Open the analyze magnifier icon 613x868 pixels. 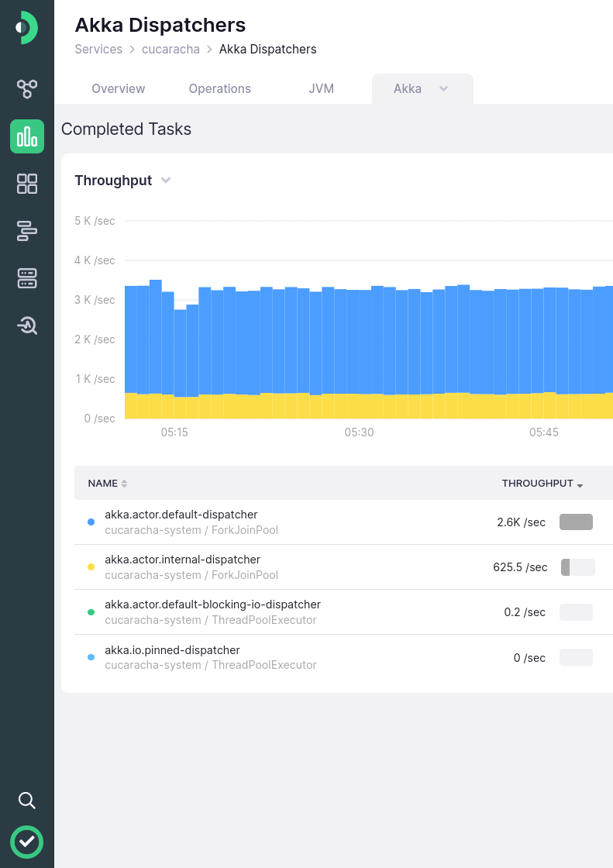pyautogui.click(x=26, y=325)
